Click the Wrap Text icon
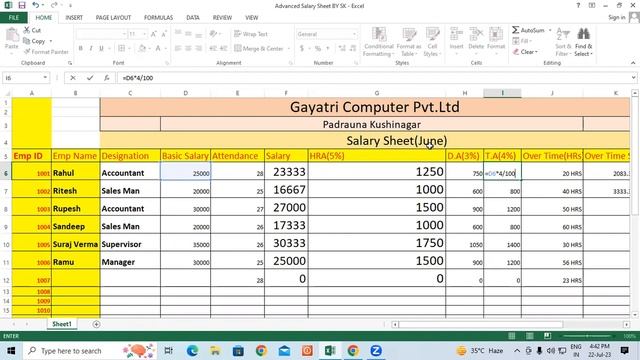640x360 pixels. 238,34
